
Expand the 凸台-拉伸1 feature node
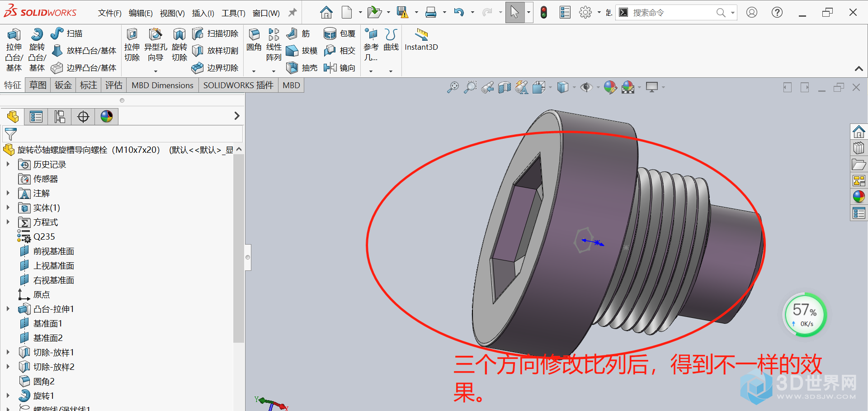point(8,309)
